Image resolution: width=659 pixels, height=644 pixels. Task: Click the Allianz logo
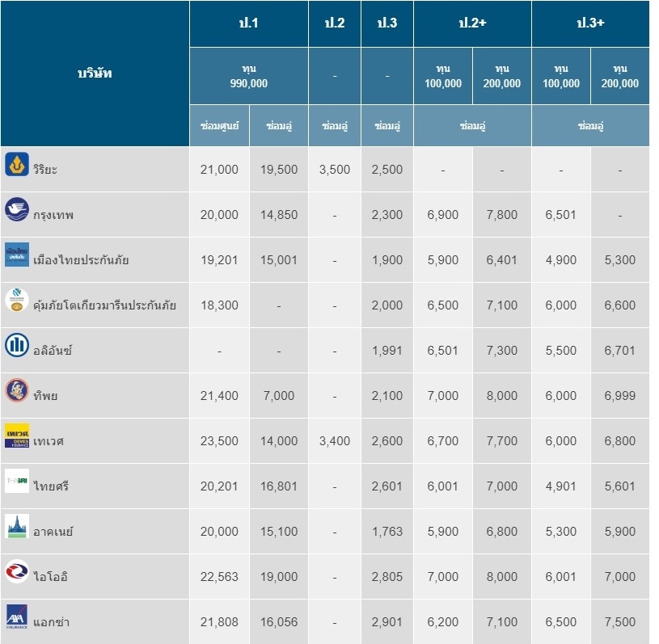(17, 345)
